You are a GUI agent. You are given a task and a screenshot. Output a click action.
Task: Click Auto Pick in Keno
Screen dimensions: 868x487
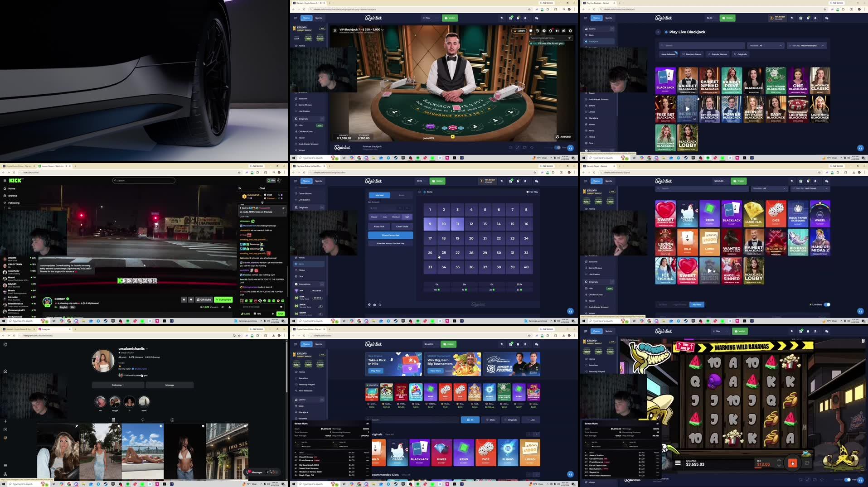point(379,226)
